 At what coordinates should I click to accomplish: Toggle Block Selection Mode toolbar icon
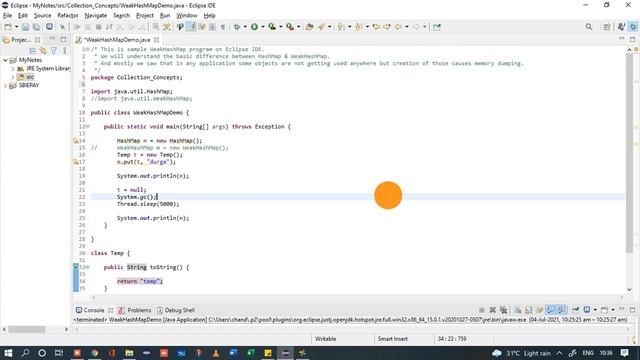212,27
